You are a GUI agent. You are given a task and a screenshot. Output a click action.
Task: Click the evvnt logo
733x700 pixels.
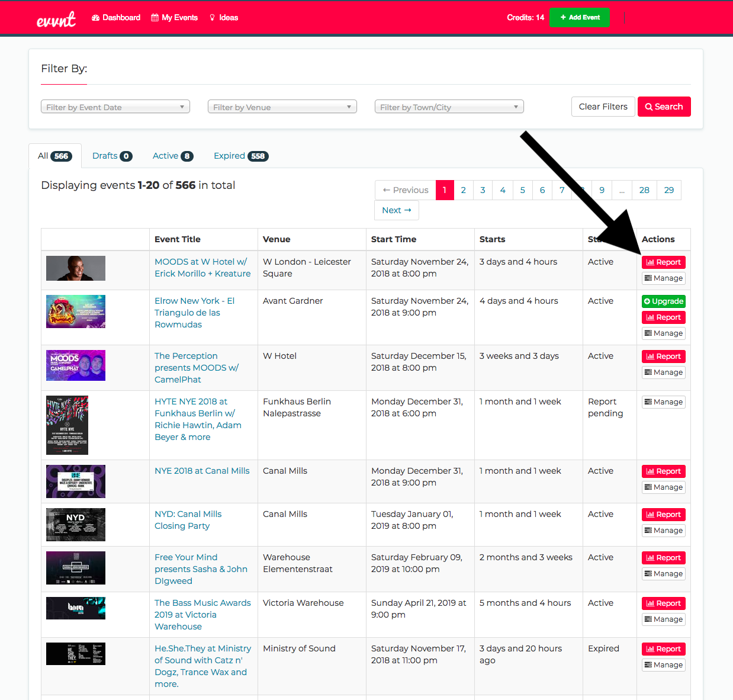(56, 19)
